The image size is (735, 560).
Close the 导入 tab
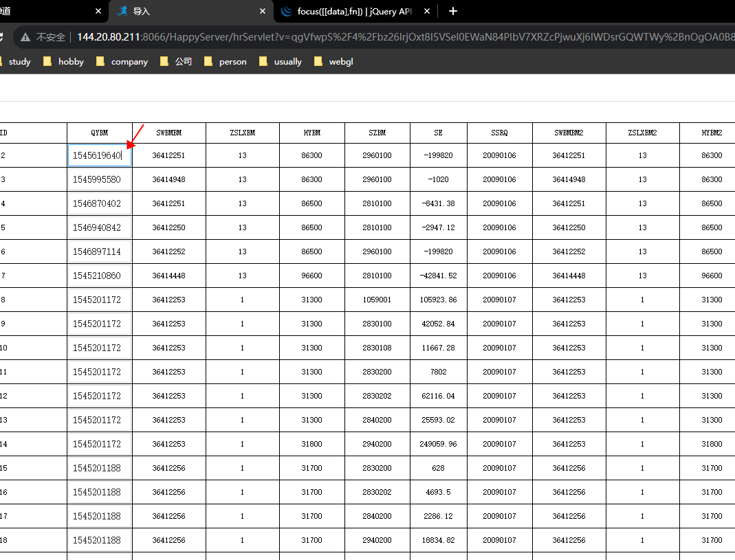click(x=262, y=12)
